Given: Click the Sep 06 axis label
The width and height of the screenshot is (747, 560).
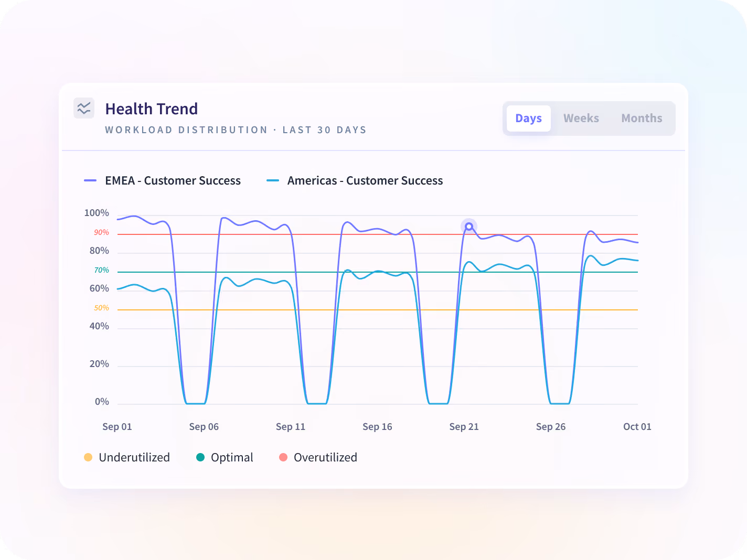Looking at the screenshot, I should [x=204, y=427].
